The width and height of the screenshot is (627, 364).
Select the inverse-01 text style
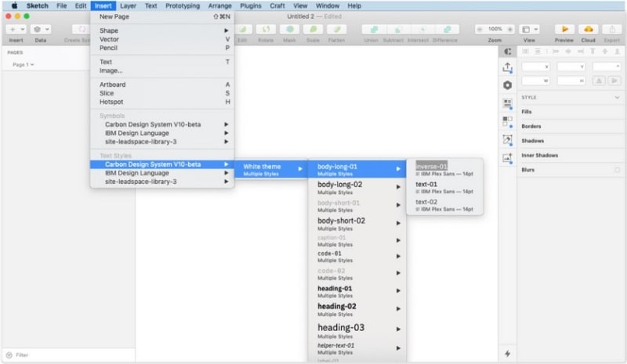[444, 169]
